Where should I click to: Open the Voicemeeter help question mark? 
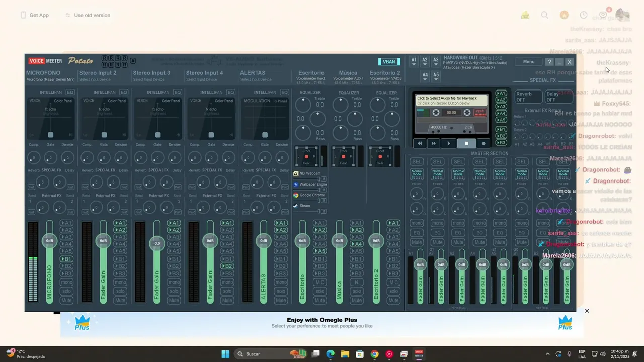549,62
